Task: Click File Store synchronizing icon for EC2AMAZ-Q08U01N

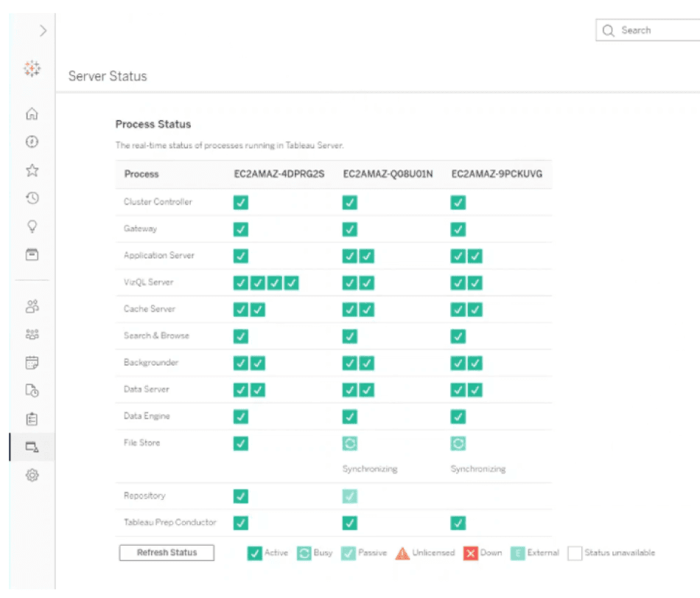Action: click(x=350, y=444)
